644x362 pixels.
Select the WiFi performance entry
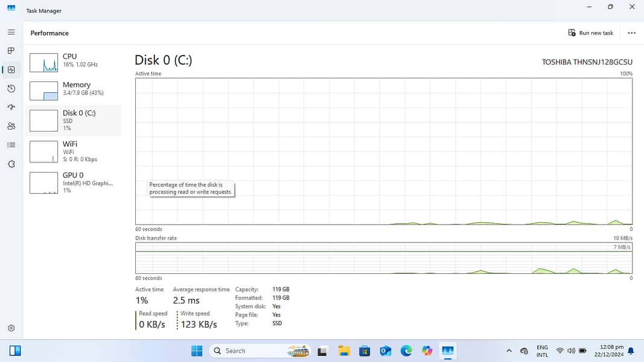(73, 151)
